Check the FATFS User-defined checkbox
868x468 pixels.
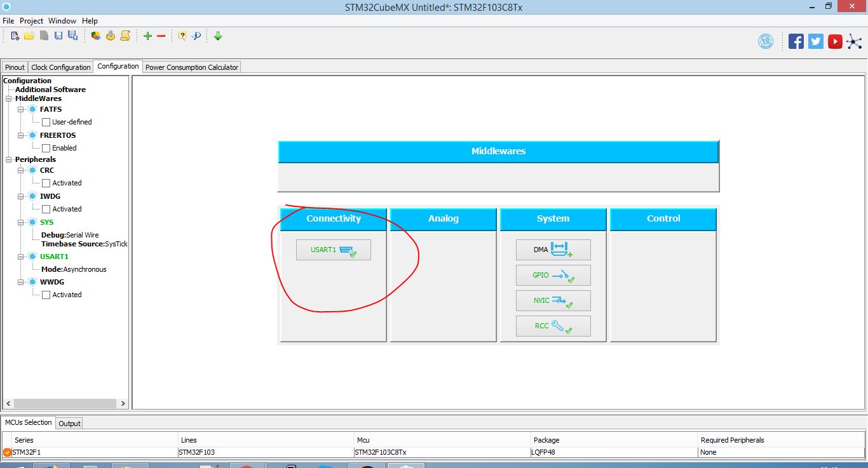pyautogui.click(x=46, y=122)
